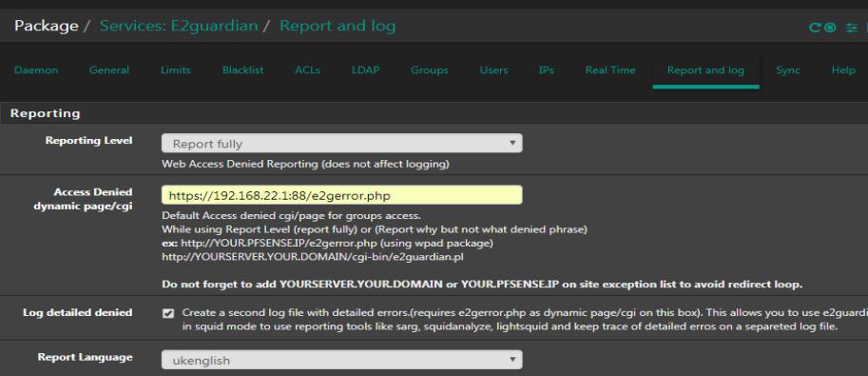
Task: Click the Log detailed denied label
Action: (x=78, y=313)
